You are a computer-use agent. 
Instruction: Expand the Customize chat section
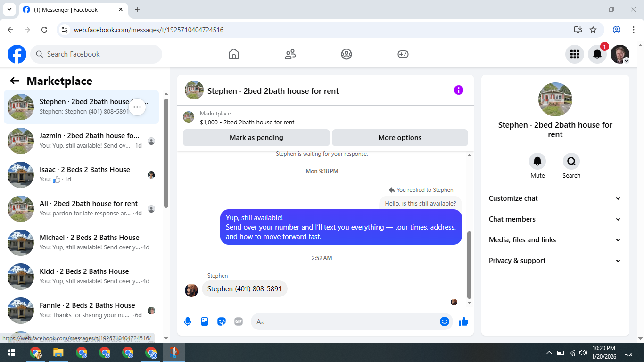[x=555, y=198]
